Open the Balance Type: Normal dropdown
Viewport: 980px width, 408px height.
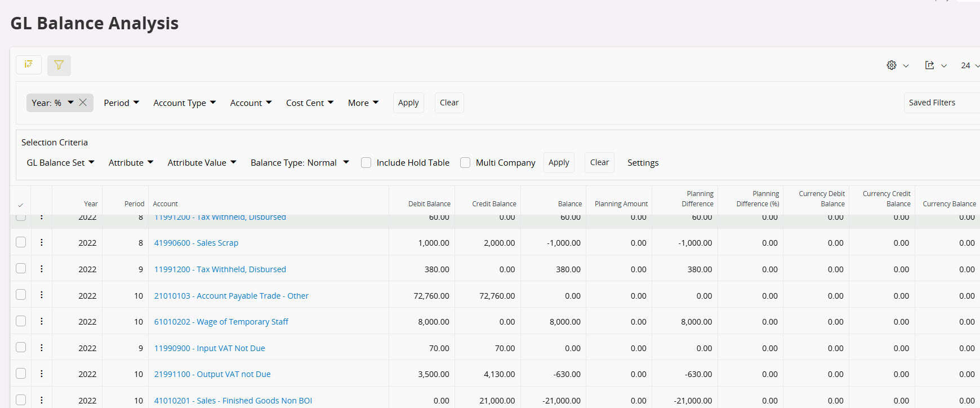point(300,163)
